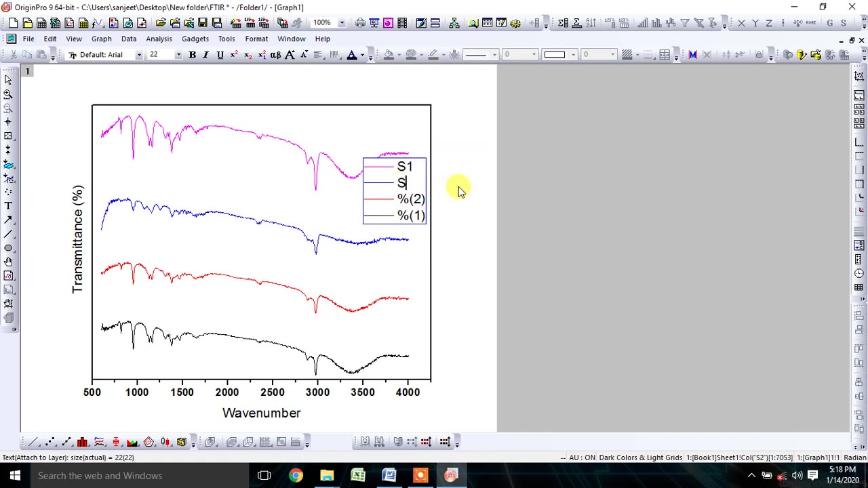Viewport: 868px width, 488px height.
Task: Click the New Project icon
Action: point(13,23)
